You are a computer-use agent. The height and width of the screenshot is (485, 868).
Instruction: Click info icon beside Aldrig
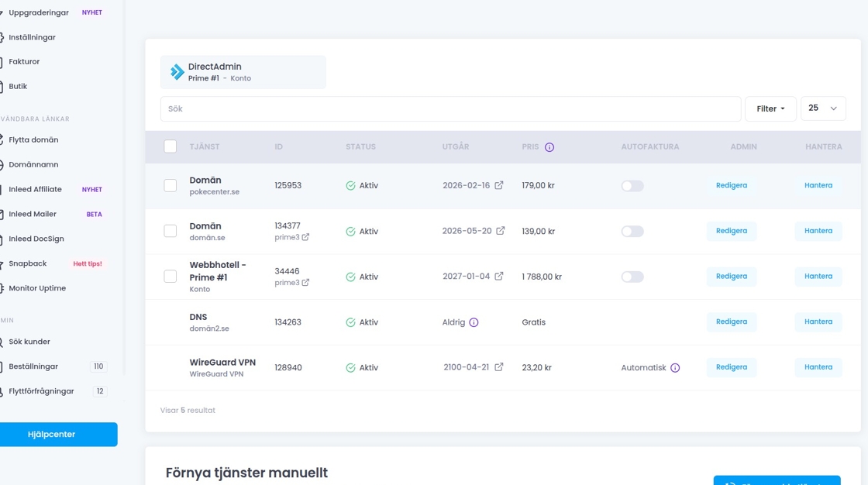pyautogui.click(x=474, y=322)
